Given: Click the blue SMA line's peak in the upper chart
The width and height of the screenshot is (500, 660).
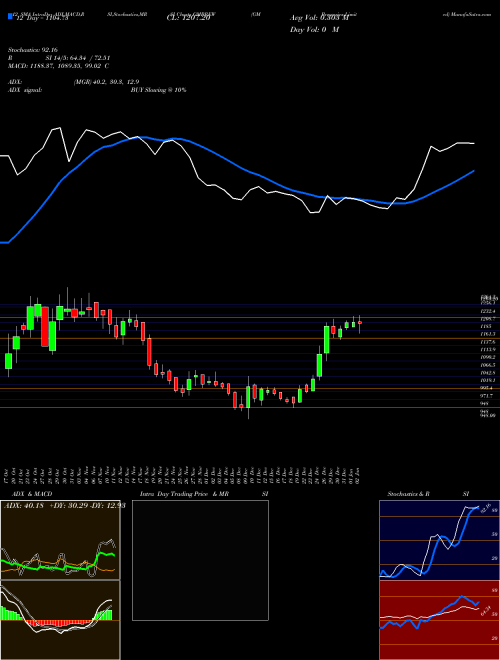Looking at the screenshot, I should tap(143, 137).
